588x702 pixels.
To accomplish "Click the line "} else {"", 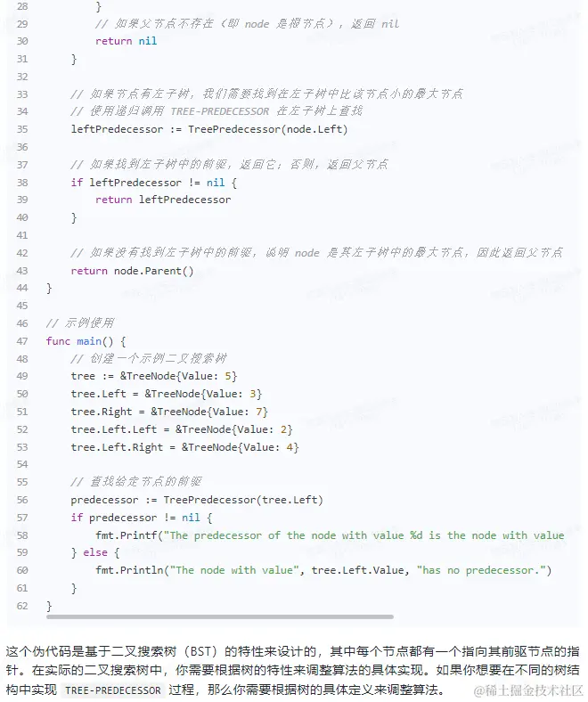I will pos(95,553).
